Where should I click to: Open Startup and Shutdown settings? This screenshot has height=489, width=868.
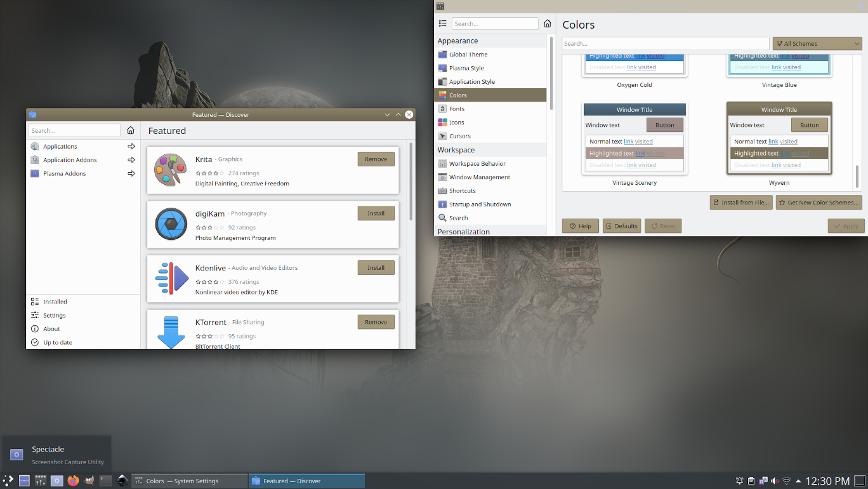(x=490, y=204)
